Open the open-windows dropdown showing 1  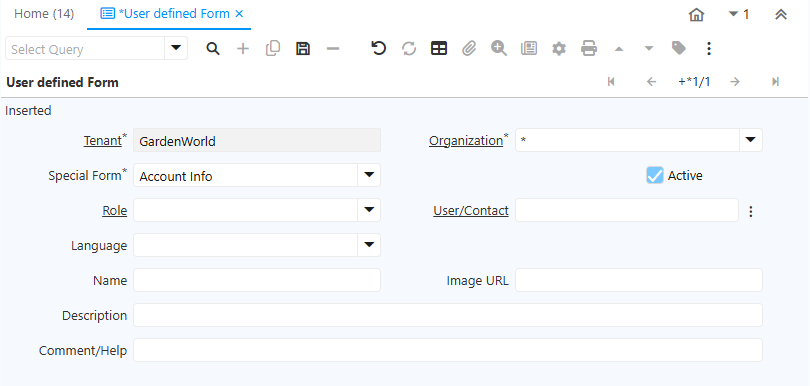pyautogui.click(x=739, y=14)
